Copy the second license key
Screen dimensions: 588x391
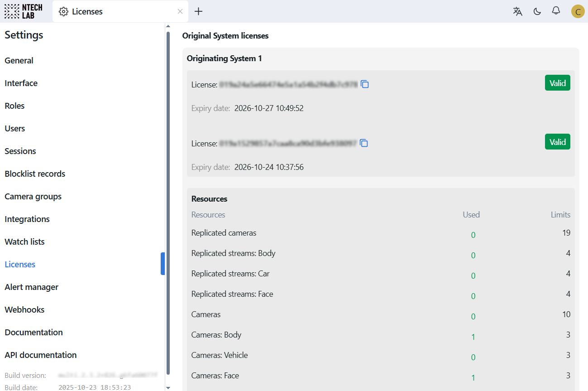(x=364, y=143)
